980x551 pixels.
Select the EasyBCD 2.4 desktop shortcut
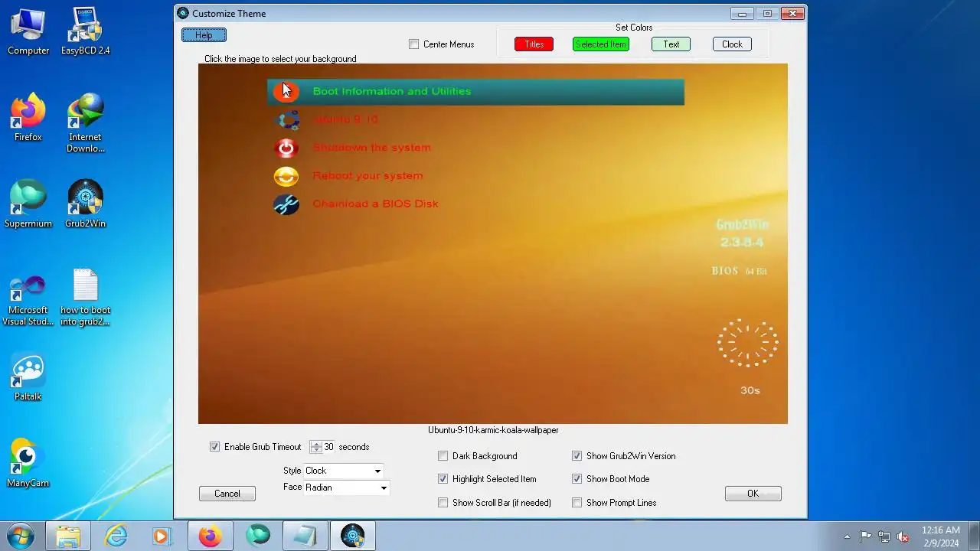click(x=86, y=31)
